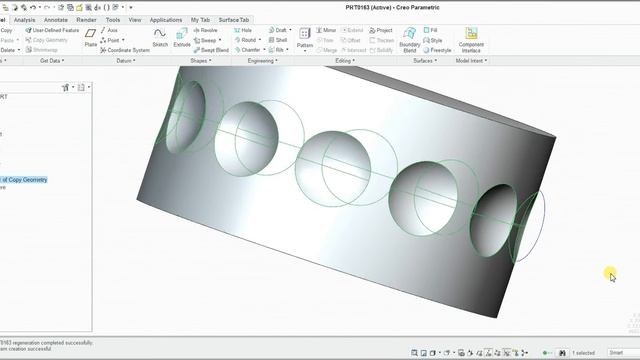This screenshot has height=360, width=640.
Task: Switch to the Render tab
Action: pyautogui.click(x=86, y=20)
